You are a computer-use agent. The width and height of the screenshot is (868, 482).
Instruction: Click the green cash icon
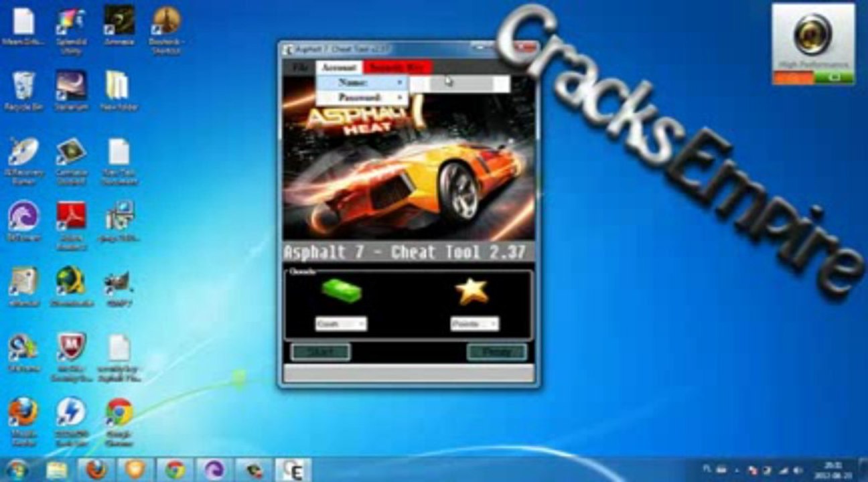tap(342, 292)
